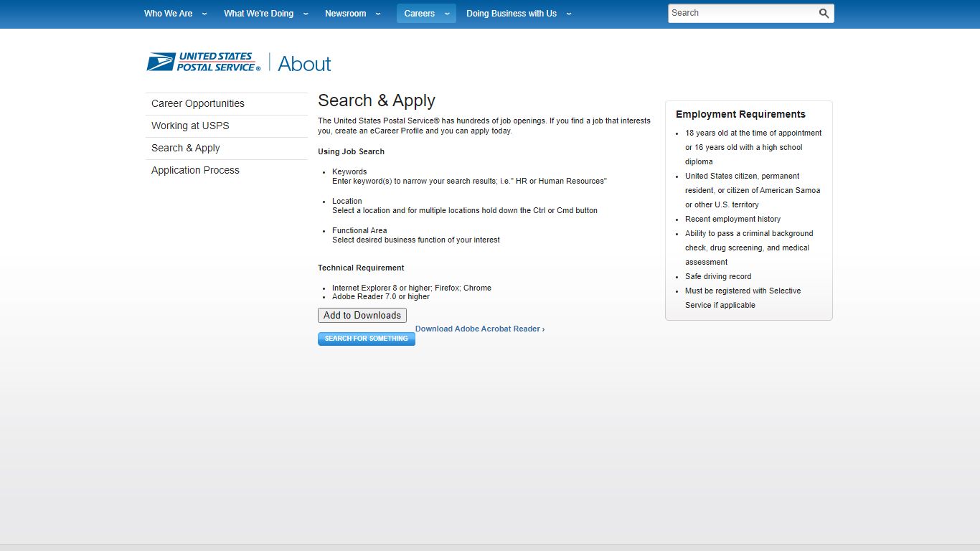Click the 'Add to Downloads' button
Screen dimensions: 980x551
click(x=362, y=315)
